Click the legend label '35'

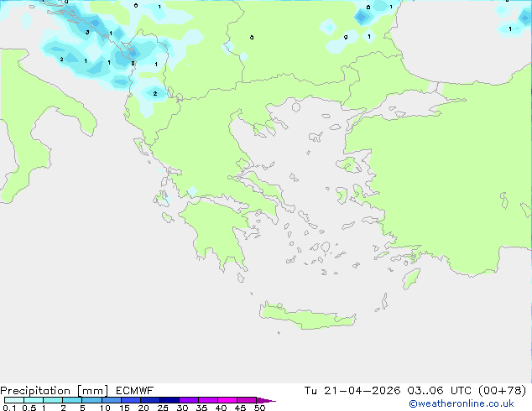[x=202, y=408]
